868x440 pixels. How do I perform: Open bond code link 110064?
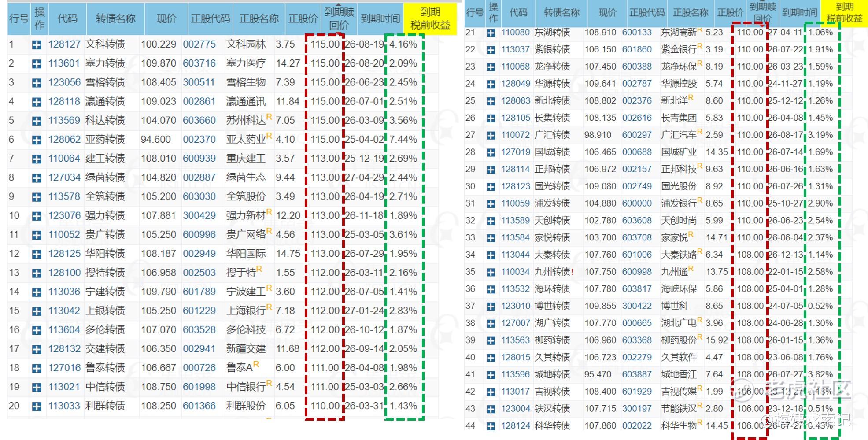[64, 159]
